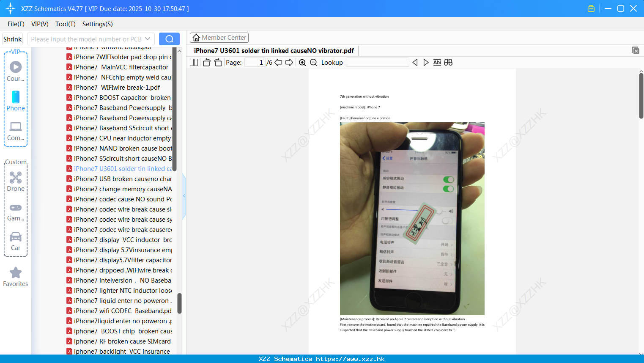Zoom out of the PDF document

click(313, 63)
